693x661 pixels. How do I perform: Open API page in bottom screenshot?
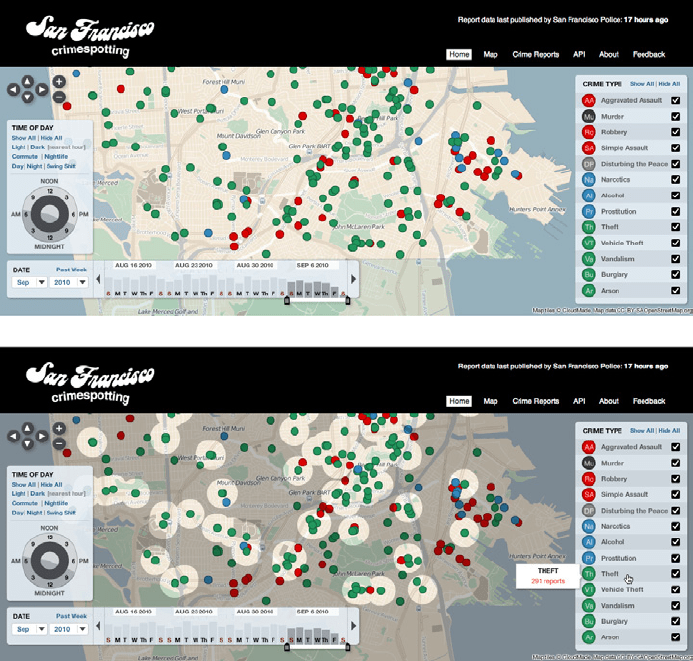click(x=579, y=401)
